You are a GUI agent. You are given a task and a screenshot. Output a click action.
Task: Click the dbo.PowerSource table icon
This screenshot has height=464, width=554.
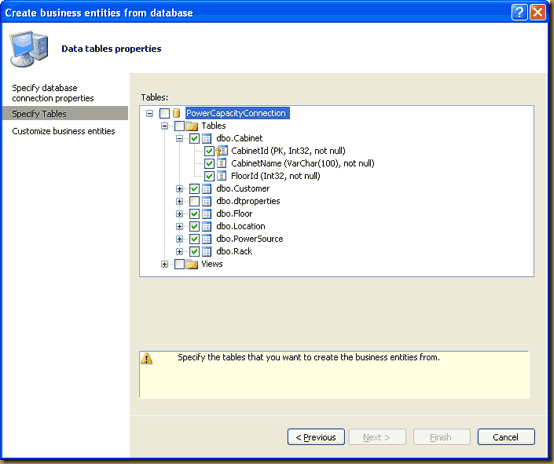tap(207, 239)
